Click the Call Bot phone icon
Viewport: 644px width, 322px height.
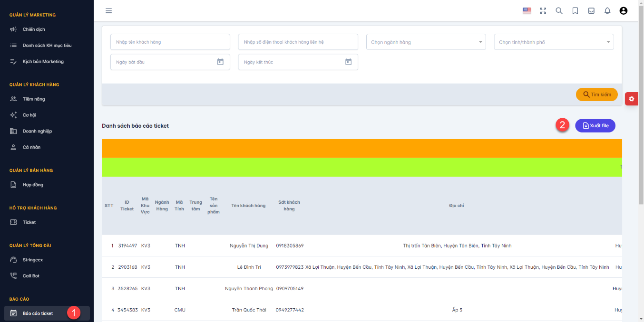coord(13,276)
